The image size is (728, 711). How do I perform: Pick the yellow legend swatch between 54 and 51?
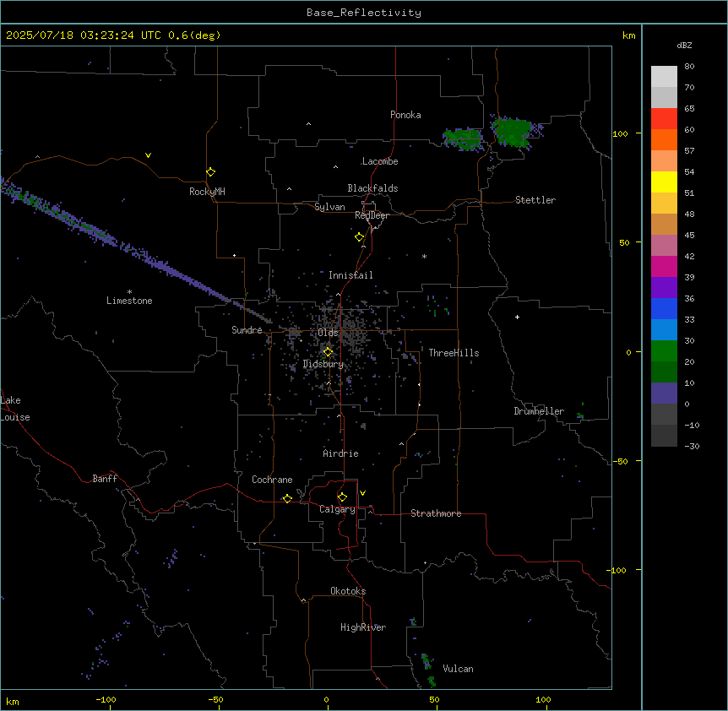(664, 182)
